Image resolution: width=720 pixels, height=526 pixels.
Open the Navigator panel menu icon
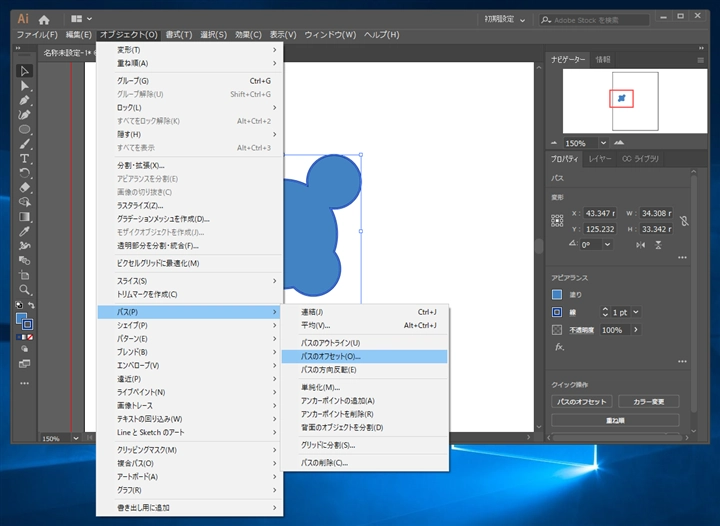pyautogui.click(x=700, y=60)
